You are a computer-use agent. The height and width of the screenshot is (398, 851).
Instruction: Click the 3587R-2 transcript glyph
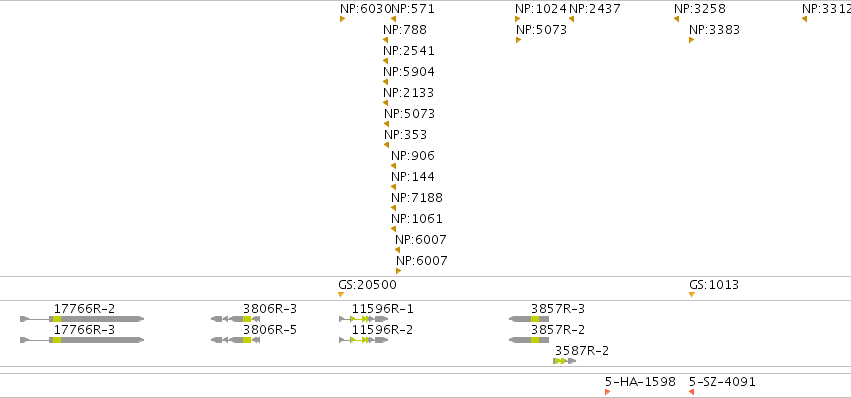565,361
